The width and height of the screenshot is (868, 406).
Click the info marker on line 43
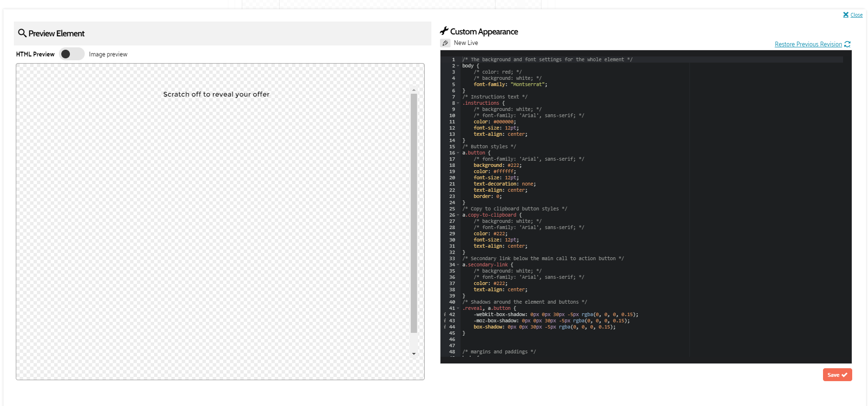[x=445, y=321]
